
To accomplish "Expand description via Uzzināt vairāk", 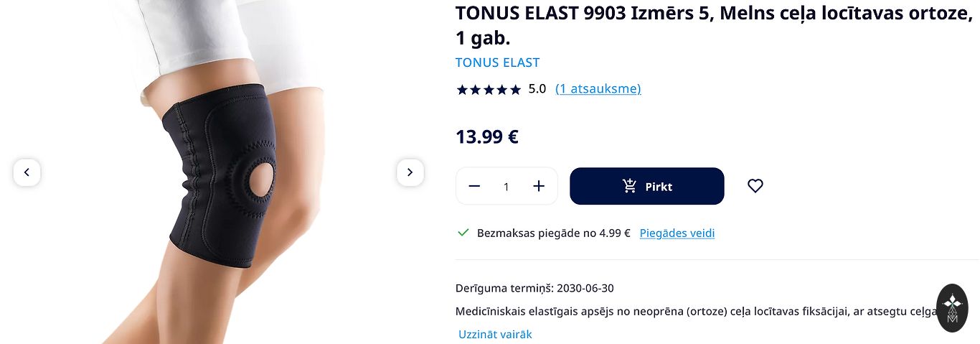I will click(495, 334).
